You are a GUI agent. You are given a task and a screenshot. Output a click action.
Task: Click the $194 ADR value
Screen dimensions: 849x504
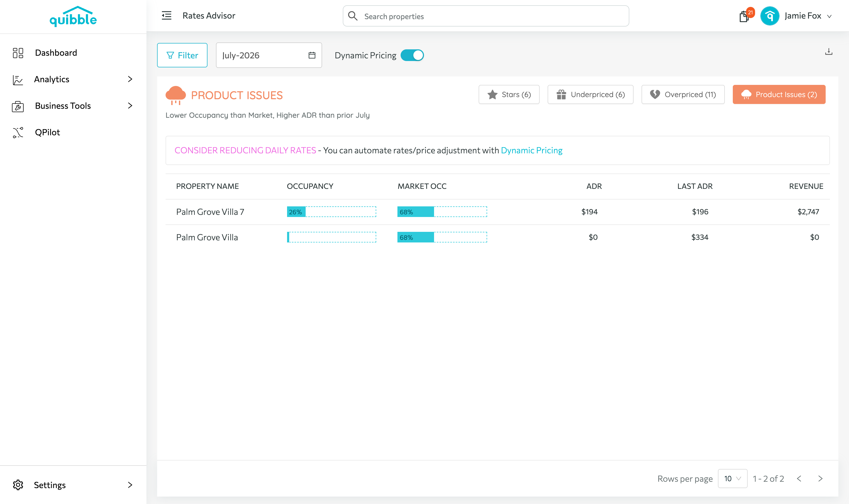[x=589, y=212]
